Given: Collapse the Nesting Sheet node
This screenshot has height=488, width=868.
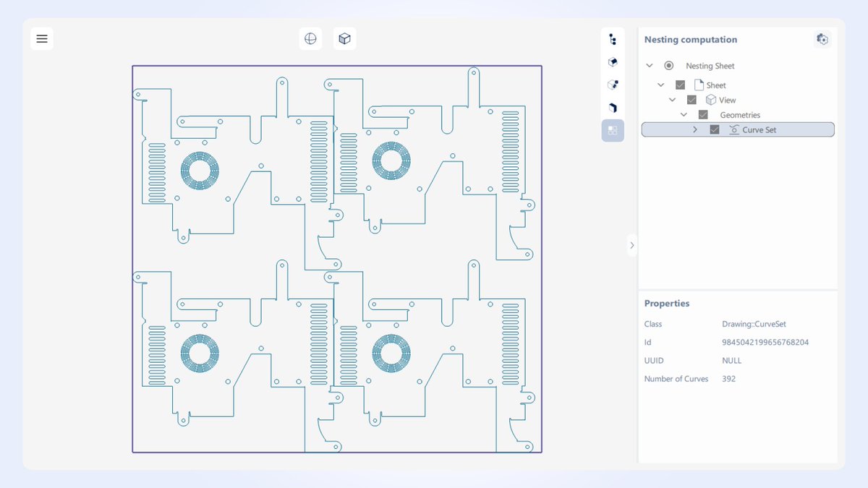Looking at the screenshot, I should (x=650, y=66).
